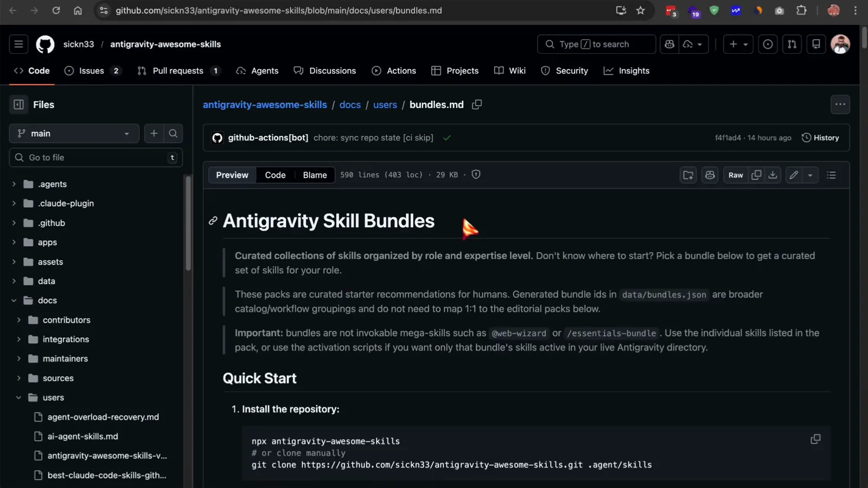Open ai-agent-skills.md file
Viewport: 868px width, 488px height.
tap(82, 436)
